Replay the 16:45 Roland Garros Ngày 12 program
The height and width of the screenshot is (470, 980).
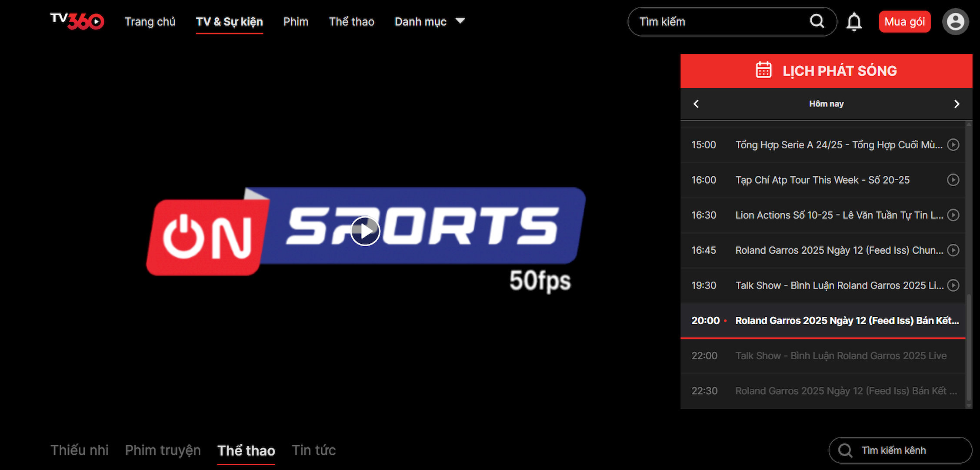(953, 250)
